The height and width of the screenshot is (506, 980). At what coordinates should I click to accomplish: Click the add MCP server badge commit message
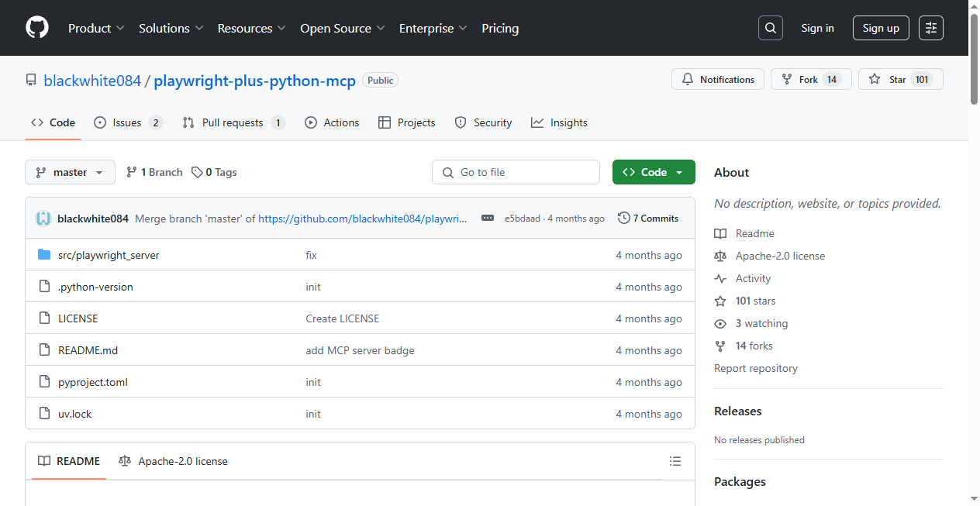360,350
